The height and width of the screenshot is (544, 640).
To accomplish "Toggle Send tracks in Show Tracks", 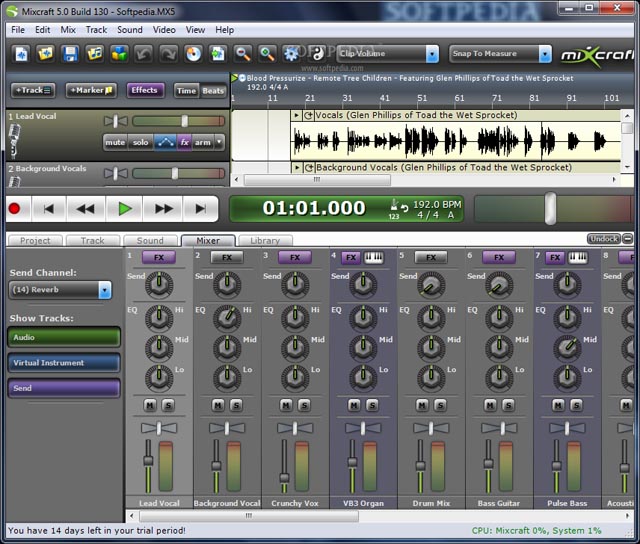I will [64, 388].
